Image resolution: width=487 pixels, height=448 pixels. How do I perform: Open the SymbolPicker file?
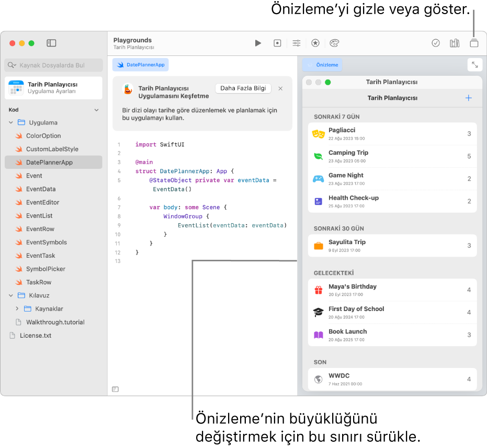[53, 269]
